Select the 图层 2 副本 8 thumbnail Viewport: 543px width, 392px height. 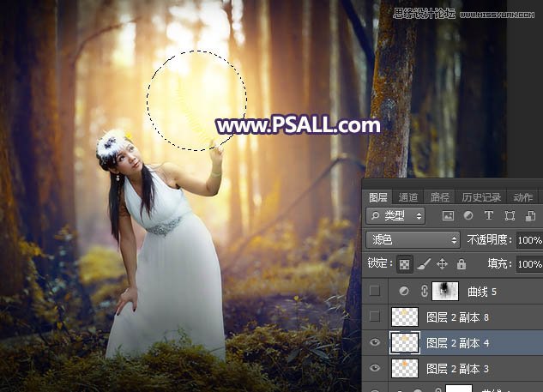(405, 317)
